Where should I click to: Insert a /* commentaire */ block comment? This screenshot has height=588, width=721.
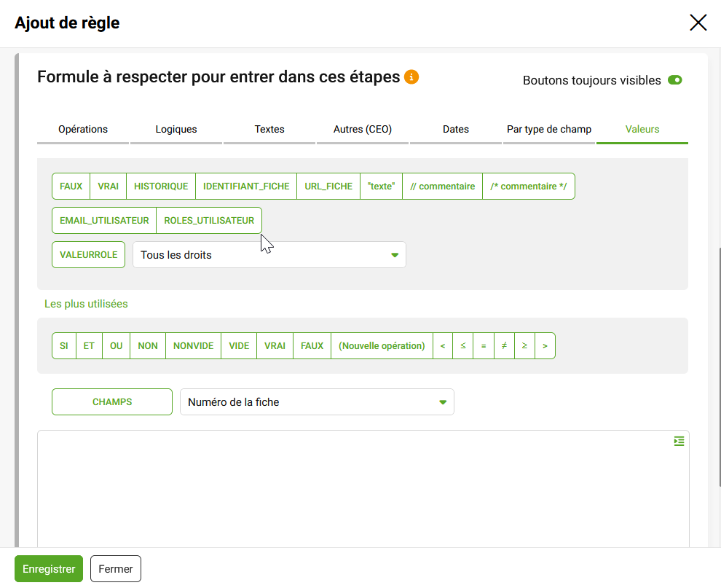528,187
